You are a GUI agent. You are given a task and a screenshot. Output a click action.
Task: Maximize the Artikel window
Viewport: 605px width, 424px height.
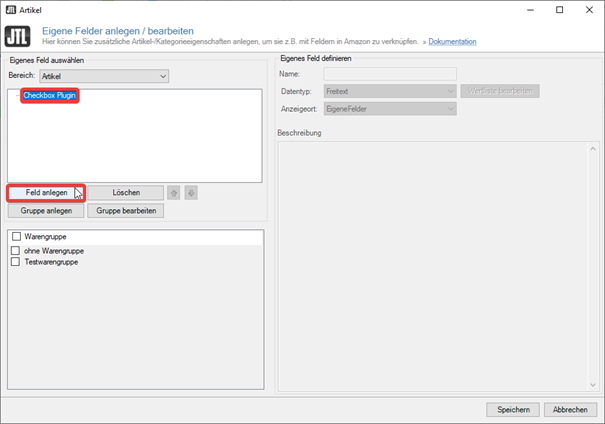click(x=559, y=10)
